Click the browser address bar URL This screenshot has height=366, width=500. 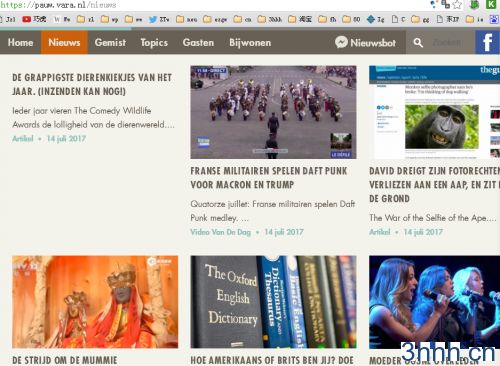coord(59,5)
